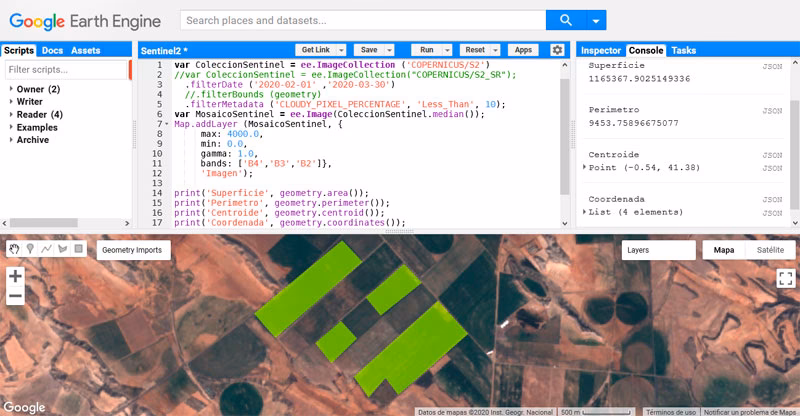Open the Docs tab
The image size is (800, 416).
click(x=52, y=50)
